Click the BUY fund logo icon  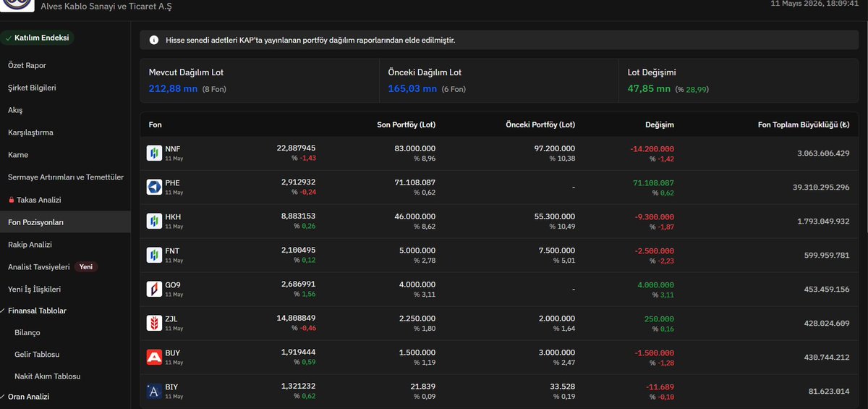[x=153, y=357]
